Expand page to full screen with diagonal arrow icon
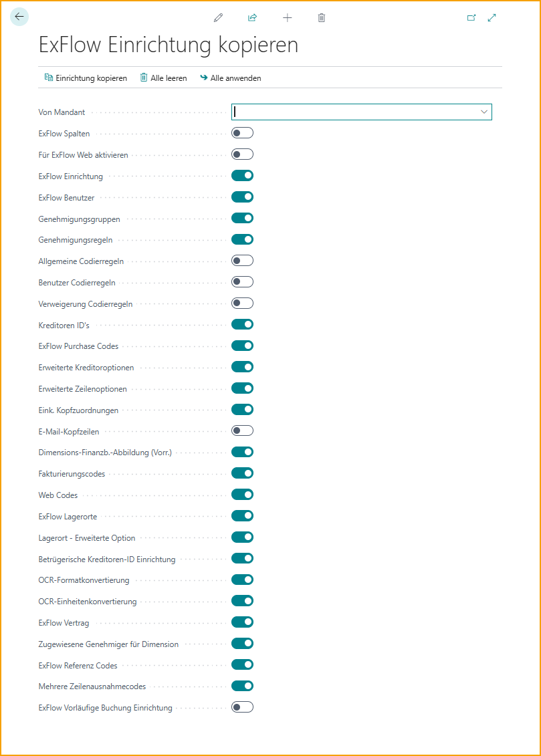 [x=492, y=18]
